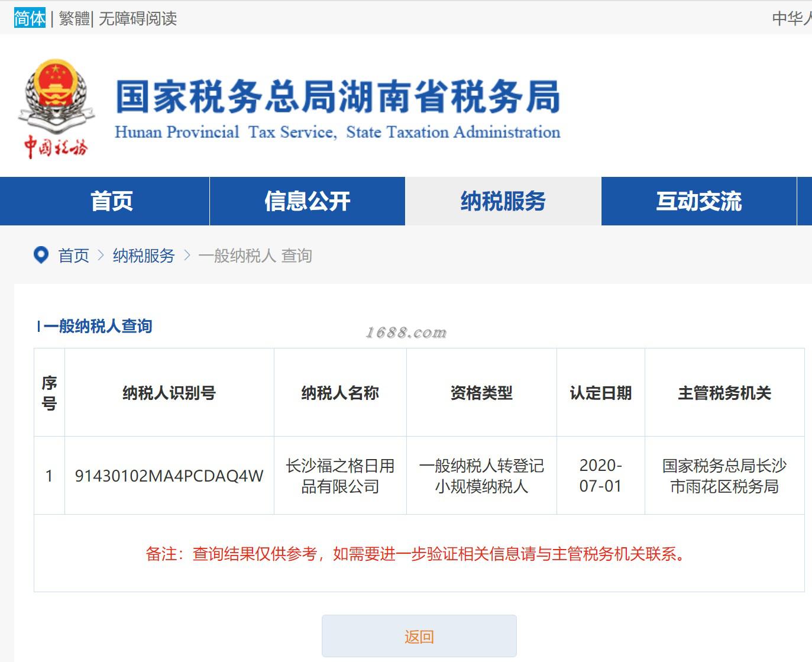Open the 信息公开 navigation tab
812x662 pixels.
[308, 201]
